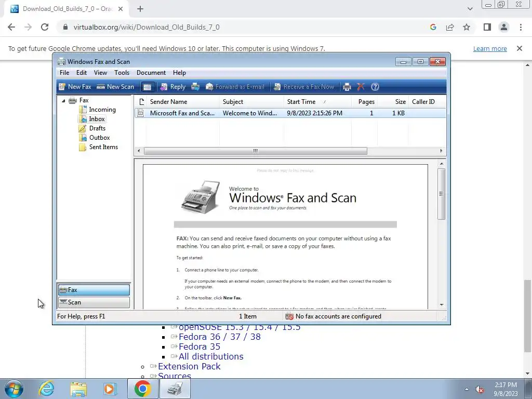Open a new Chrome tab

click(140, 9)
